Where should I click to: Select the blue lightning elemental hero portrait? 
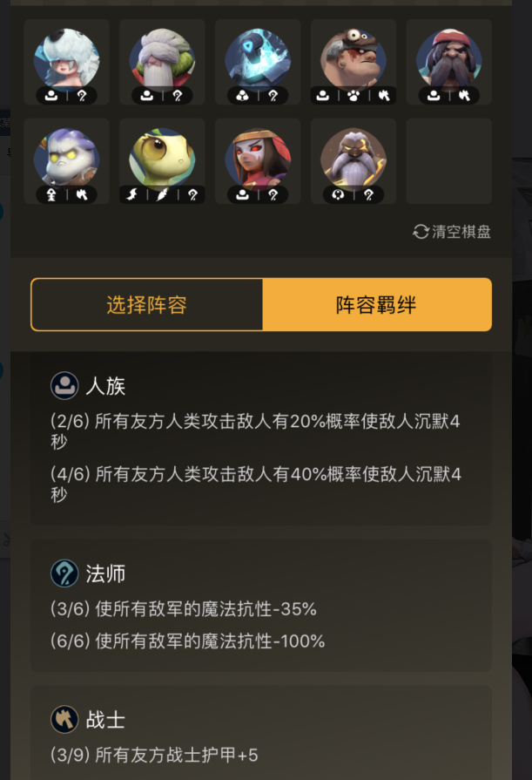(258, 59)
